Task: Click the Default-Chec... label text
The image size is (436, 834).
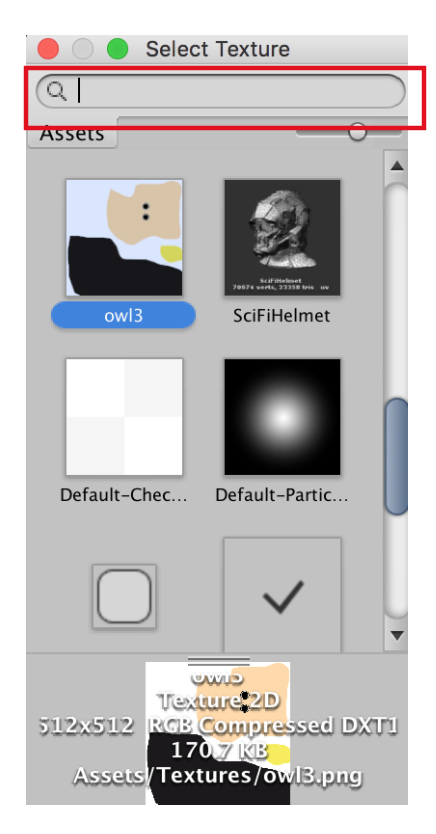Action: coord(124,495)
